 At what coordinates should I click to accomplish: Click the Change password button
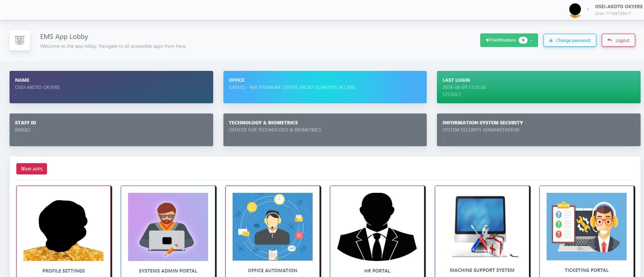point(570,40)
